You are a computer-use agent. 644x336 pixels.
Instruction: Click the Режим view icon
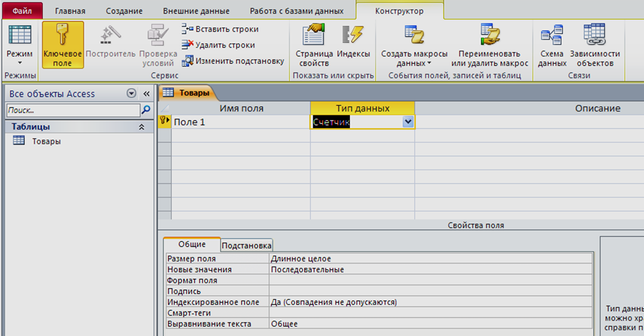click(x=20, y=35)
